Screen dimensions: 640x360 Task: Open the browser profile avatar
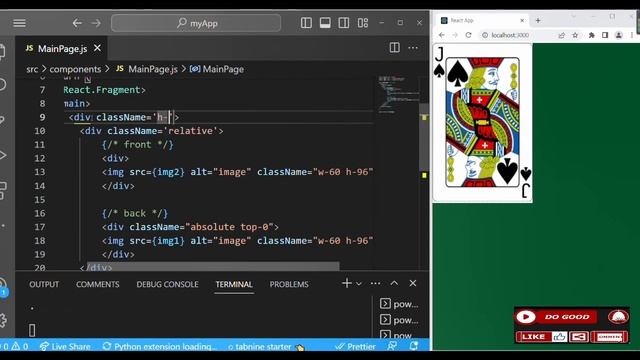[619, 35]
